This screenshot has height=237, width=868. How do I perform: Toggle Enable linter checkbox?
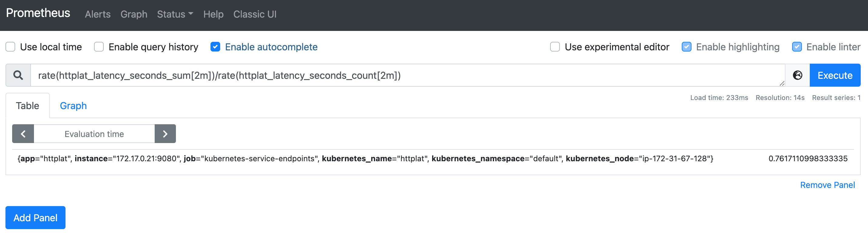tap(797, 47)
